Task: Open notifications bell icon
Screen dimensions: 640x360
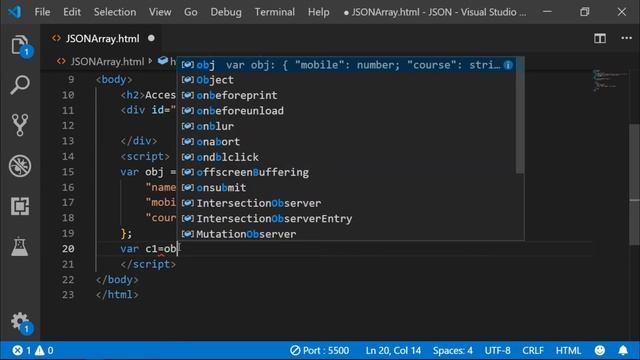Action: 623,350
